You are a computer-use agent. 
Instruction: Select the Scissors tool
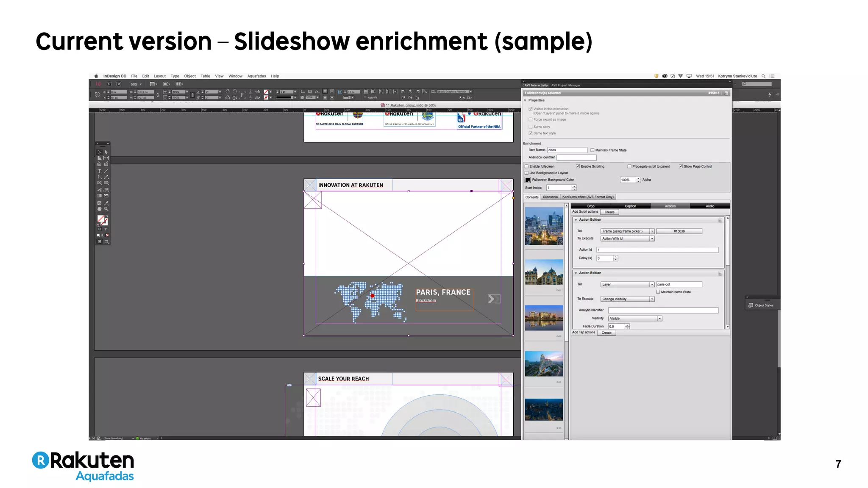click(99, 190)
